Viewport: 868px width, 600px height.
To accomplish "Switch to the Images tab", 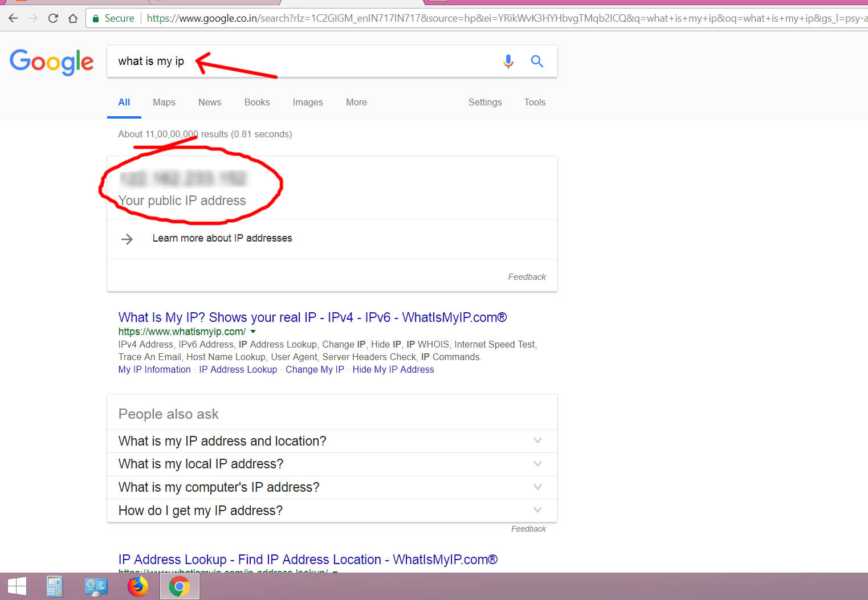I will pyautogui.click(x=308, y=102).
